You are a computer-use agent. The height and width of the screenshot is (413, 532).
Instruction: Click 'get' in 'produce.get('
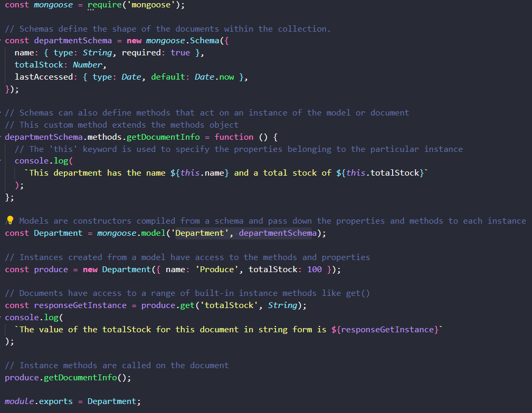pyautogui.click(x=188, y=305)
